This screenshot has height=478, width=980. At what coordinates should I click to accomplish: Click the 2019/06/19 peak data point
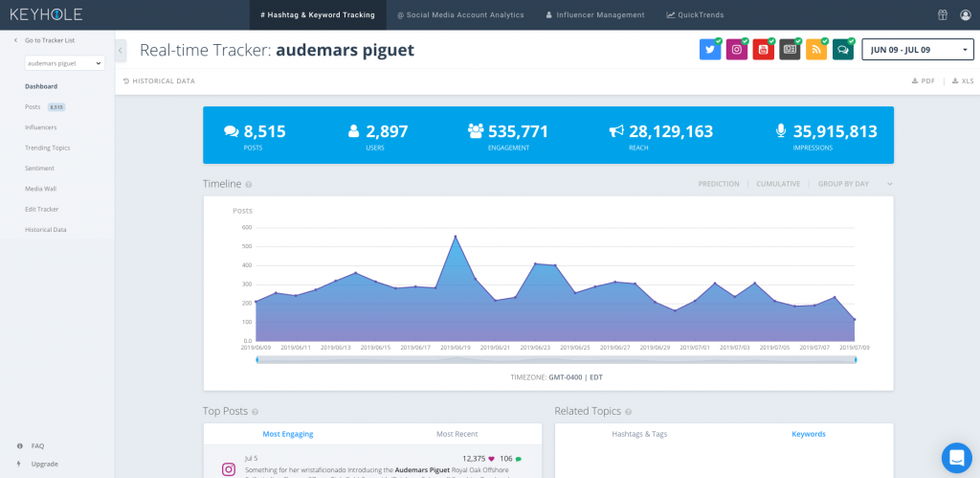coord(455,237)
